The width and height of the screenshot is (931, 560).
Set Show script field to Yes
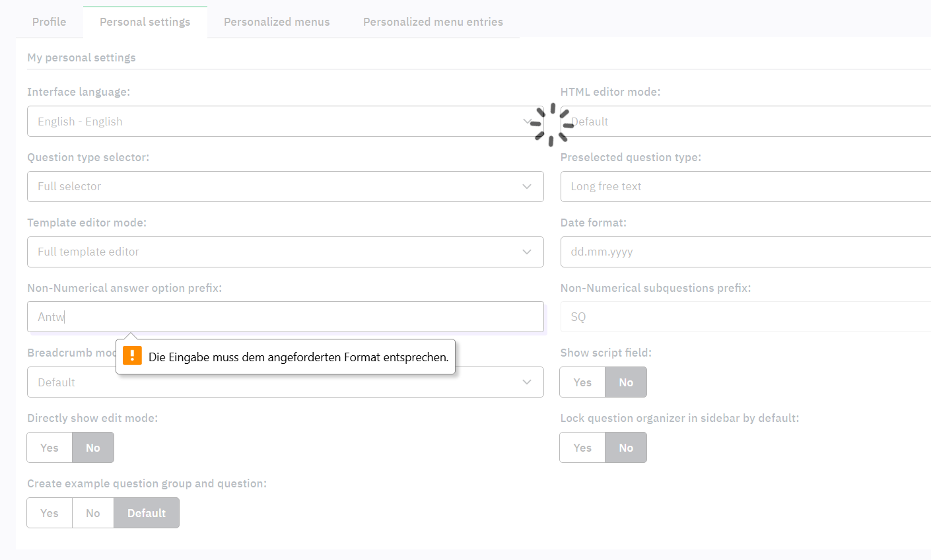pos(582,382)
